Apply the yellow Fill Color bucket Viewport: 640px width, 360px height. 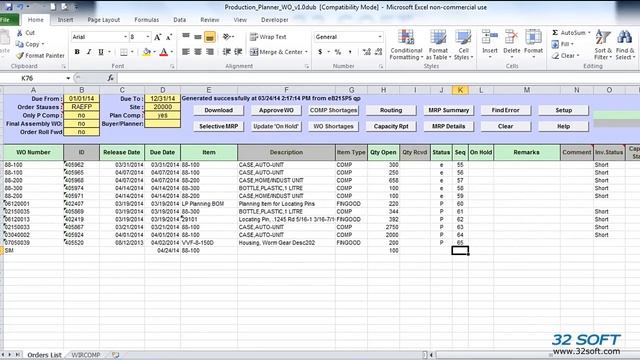click(147, 52)
